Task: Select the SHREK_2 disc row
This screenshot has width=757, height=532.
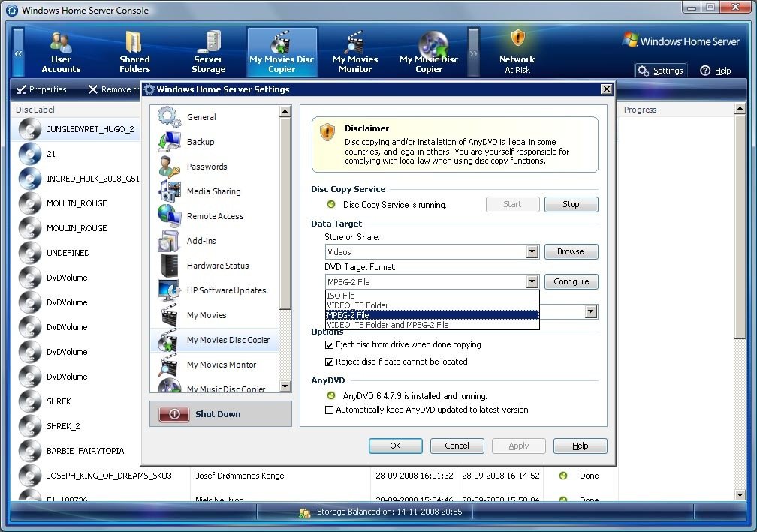Action: click(x=76, y=426)
